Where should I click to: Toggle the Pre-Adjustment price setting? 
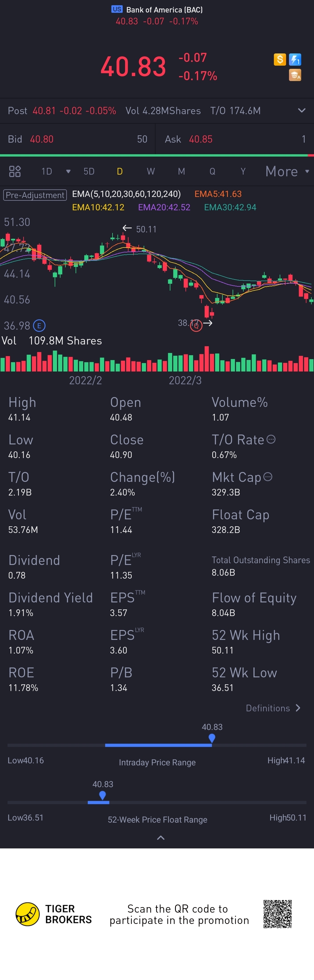[35, 195]
